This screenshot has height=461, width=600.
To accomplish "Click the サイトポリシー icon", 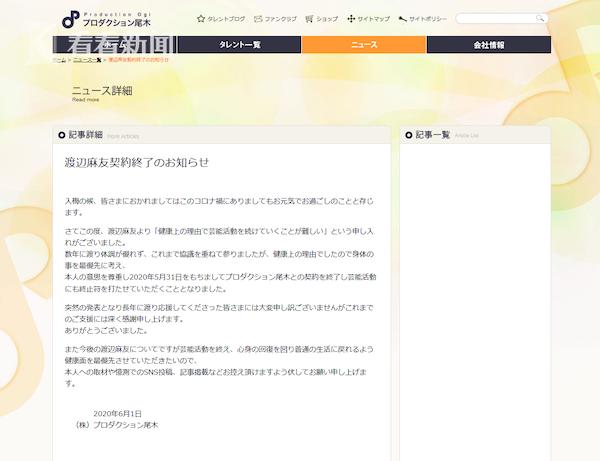I will point(403,19).
